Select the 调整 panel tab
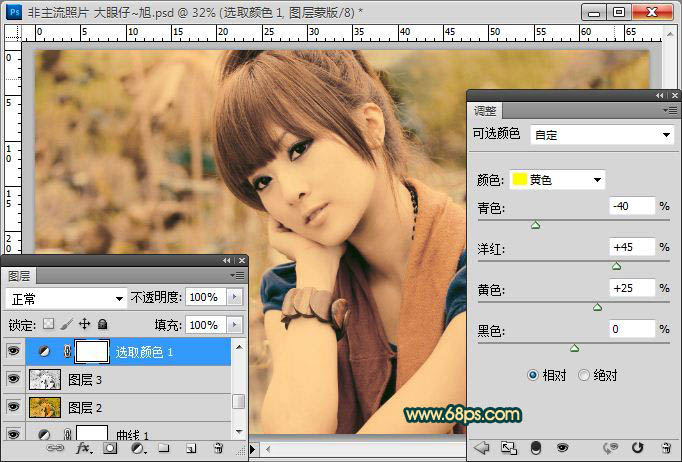 pyautogui.click(x=486, y=110)
